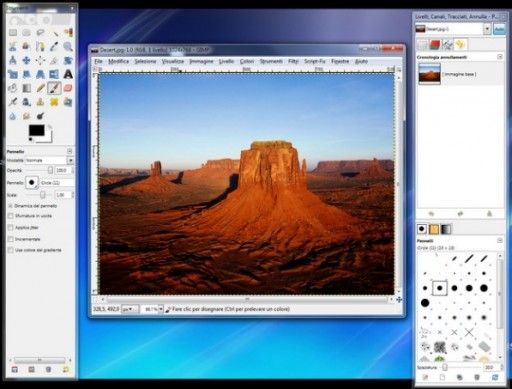The width and height of the screenshot is (512, 389).
Task: Select the Rotate tool
Action: (68, 60)
